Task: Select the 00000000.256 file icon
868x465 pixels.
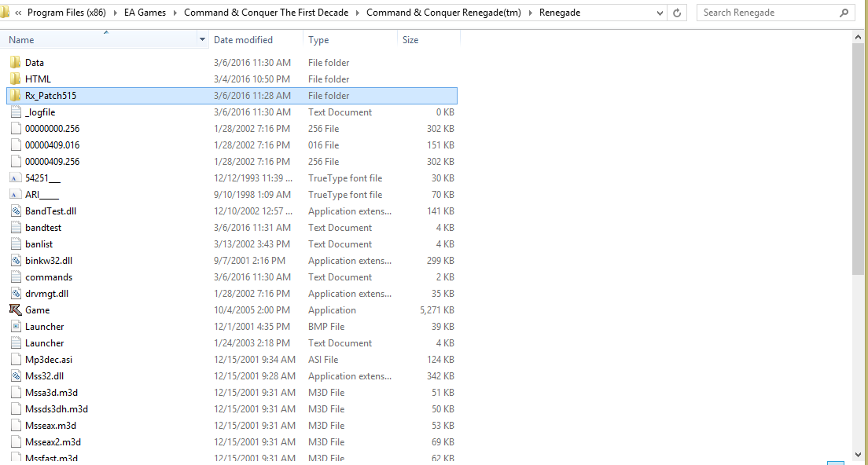Action: click(x=16, y=129)
